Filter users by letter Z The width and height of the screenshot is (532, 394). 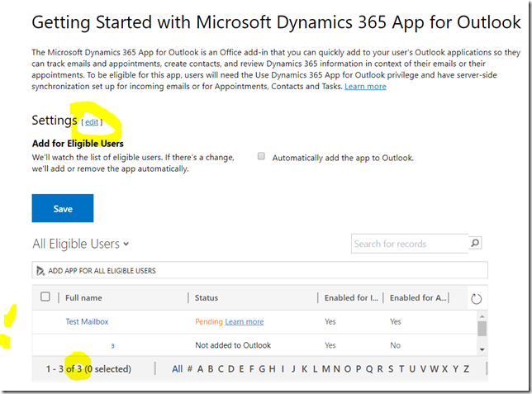point(467,369)
